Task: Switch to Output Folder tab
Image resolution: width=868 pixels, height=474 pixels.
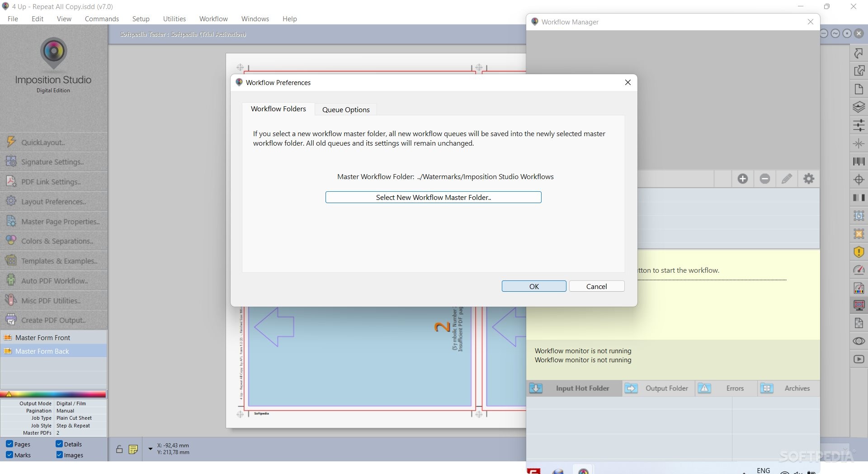Action: click(658, 388)
